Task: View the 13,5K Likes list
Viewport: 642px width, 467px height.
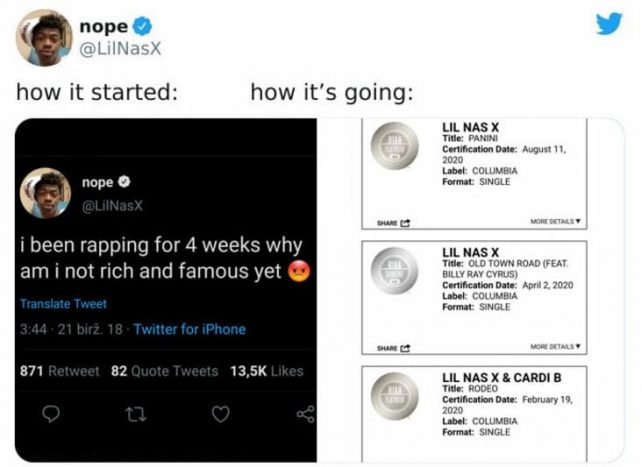Action: [267, 371]
